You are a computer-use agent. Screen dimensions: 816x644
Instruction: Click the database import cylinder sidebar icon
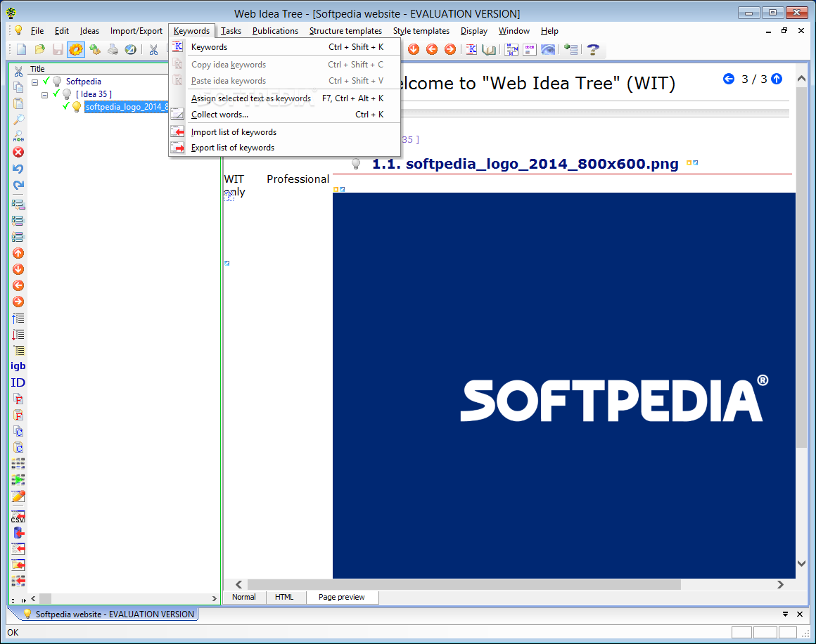pyautogui.click(x=18, y=533)
